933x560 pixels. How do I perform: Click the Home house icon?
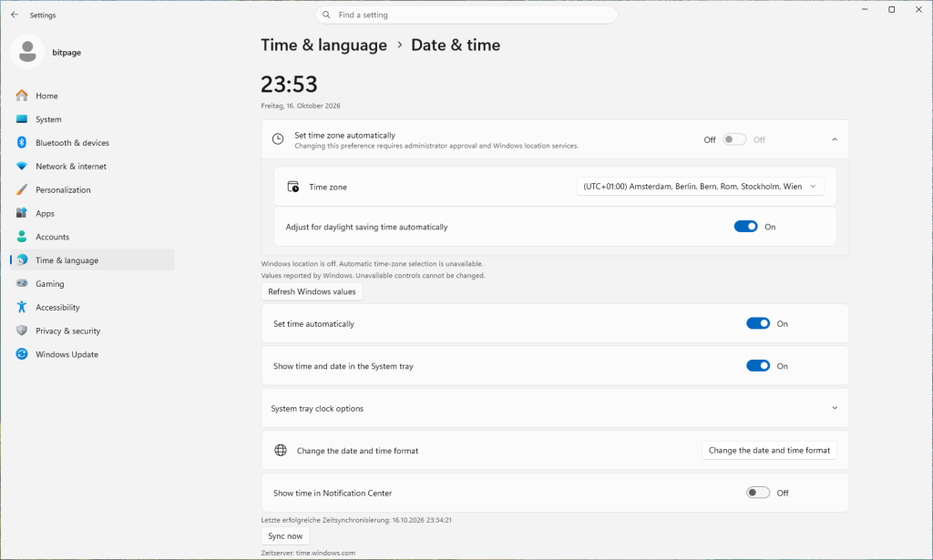coord(22,96)
